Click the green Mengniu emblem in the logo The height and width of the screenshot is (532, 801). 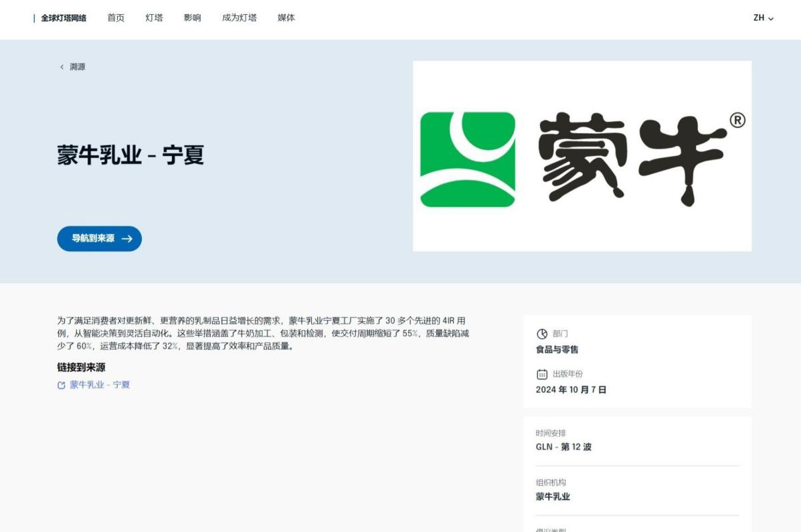(x=467, y=159)
